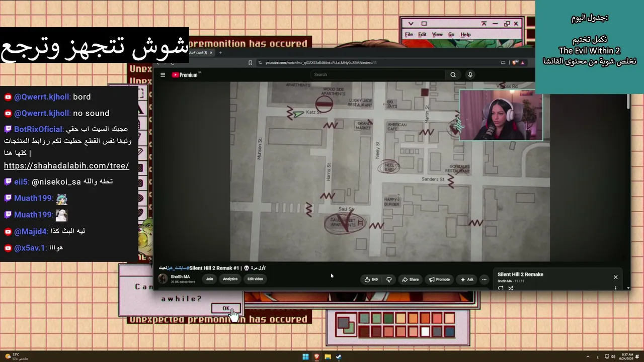Open Steam from the taskbar

[339, 357]
